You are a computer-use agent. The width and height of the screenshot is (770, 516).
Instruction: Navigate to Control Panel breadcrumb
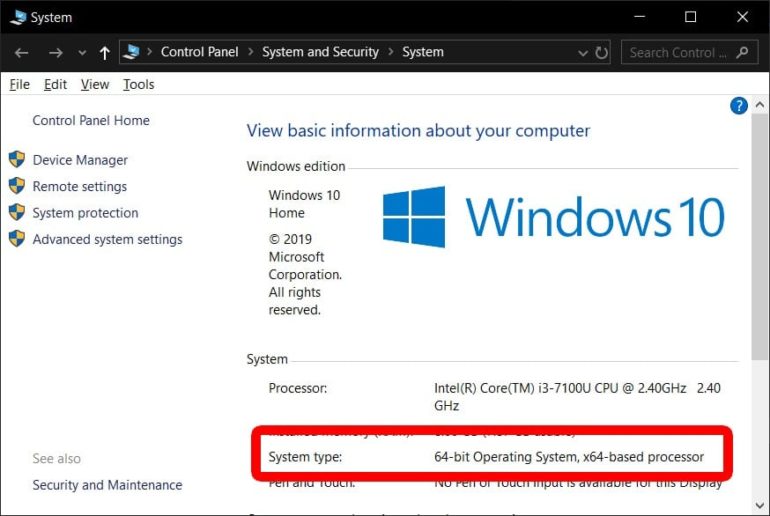click(x=199, y=52)
